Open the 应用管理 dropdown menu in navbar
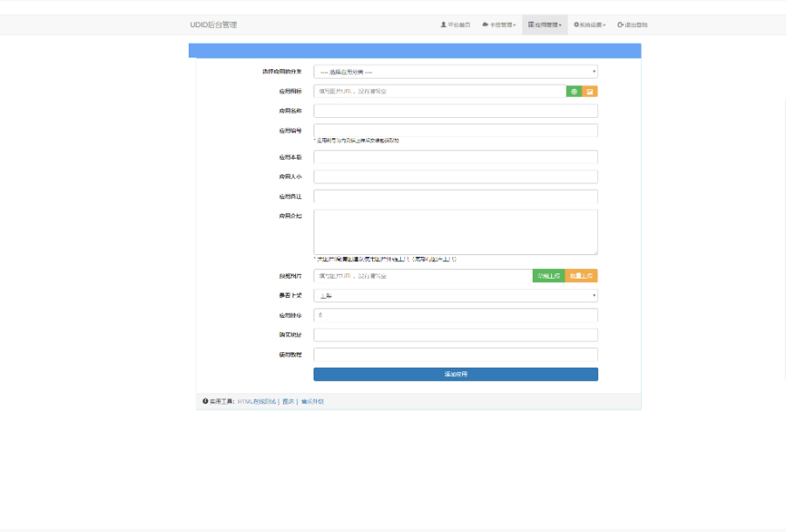Image resolution: width=786 pixels, height=532 pixels. (x=544, y=24)
